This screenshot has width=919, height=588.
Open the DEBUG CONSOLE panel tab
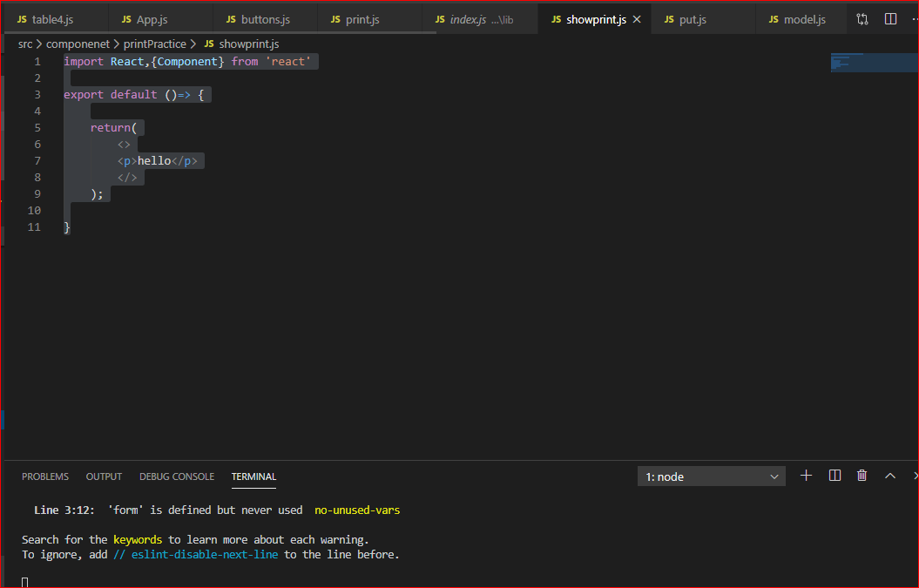pos(177,476)
